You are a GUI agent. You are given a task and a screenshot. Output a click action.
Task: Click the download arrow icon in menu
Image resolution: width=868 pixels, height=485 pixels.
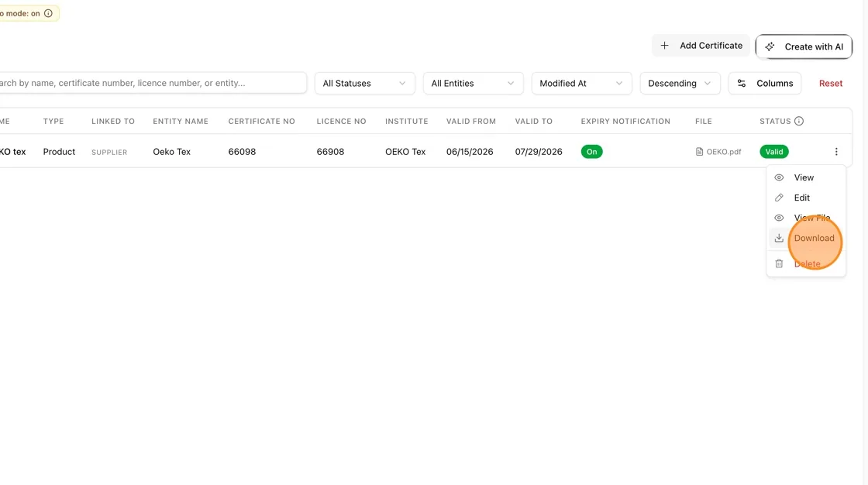point(779,238)
